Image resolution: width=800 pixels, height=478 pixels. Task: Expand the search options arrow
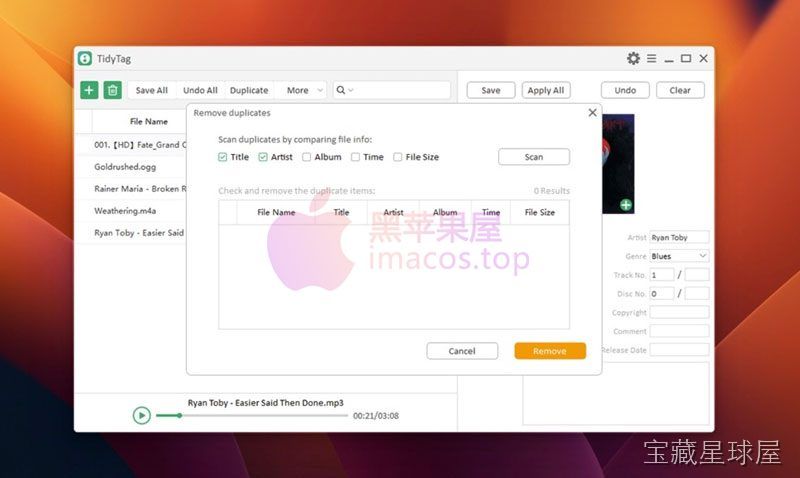click(x=351, y=90)
